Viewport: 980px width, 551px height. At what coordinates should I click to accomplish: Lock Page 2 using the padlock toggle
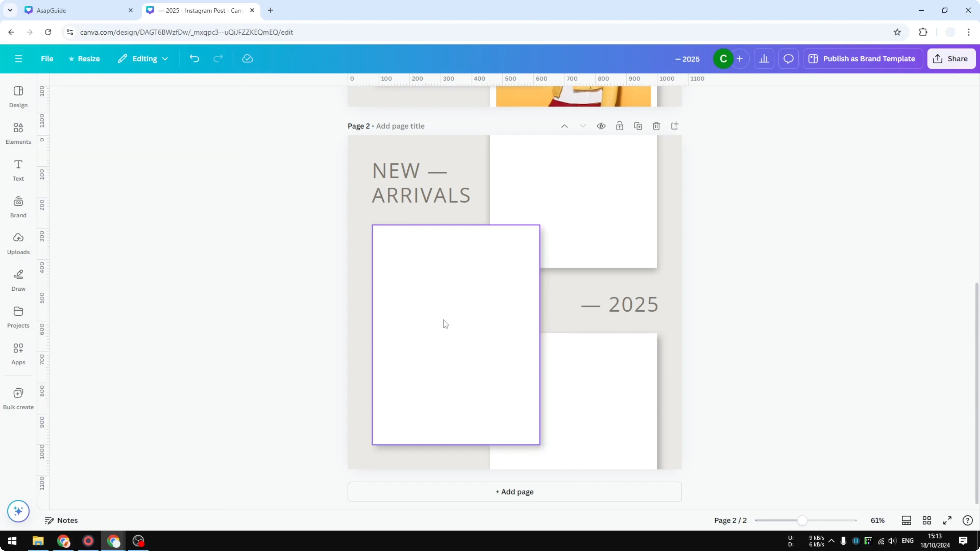[619, 125]
